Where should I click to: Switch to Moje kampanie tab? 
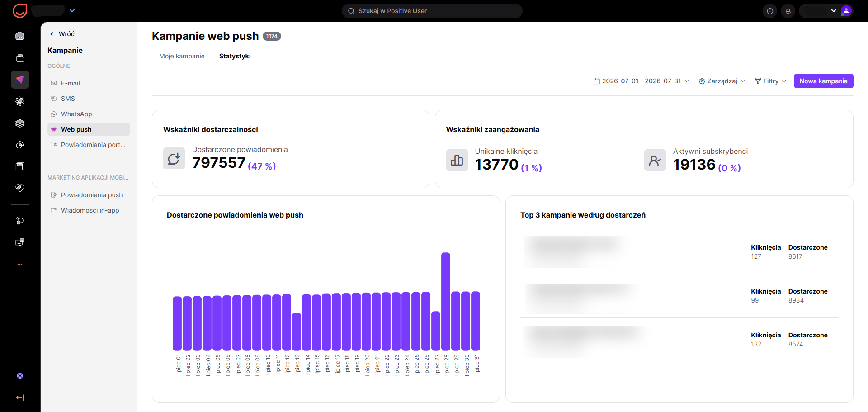(x=182, y=56)
